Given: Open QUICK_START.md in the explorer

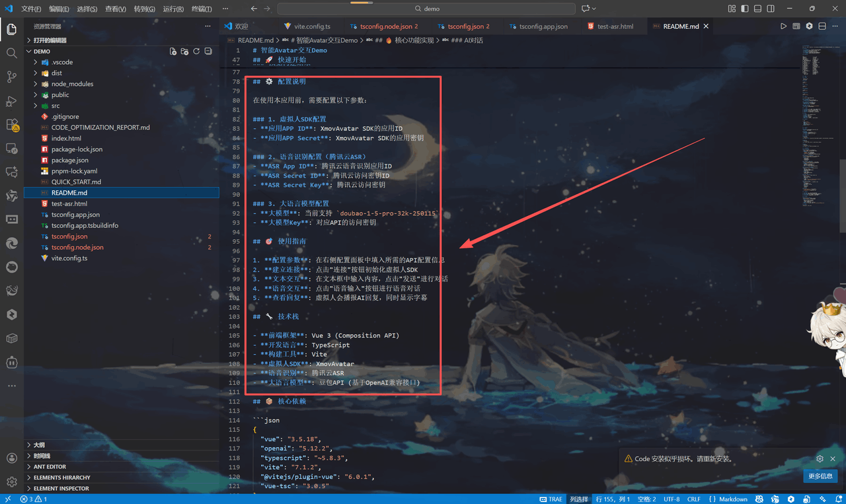Looking at the screenshot, I should pos(121,182).
